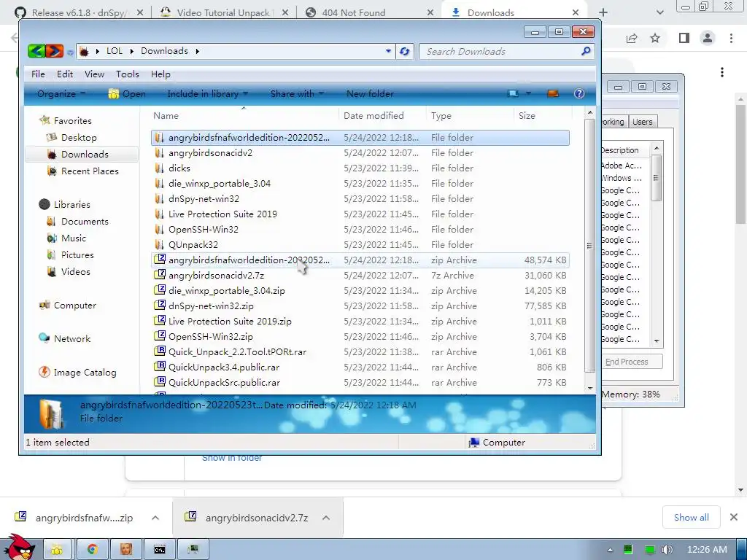Click the Angry Birds start button
The height and width of the screenshot is (560, 747).
click(x=19, y=548)
